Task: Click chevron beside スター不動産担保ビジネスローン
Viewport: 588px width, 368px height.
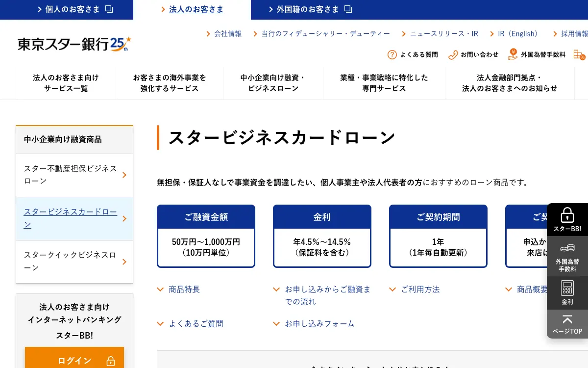Action: 124,175
